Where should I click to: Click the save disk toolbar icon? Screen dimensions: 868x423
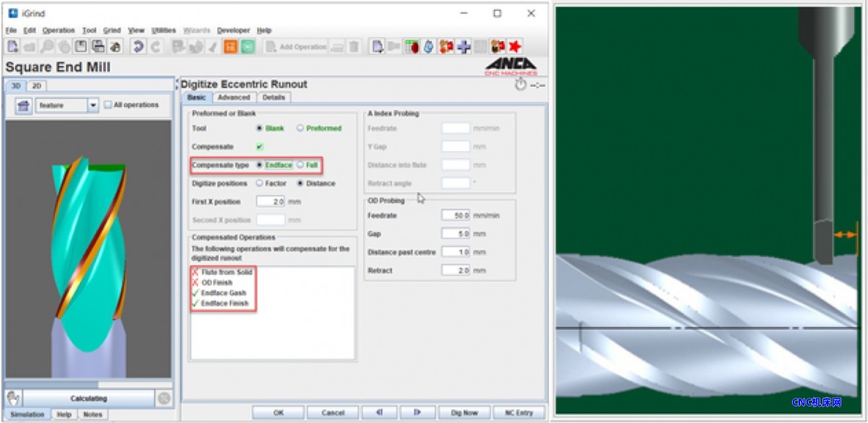[x=81, y=46]
